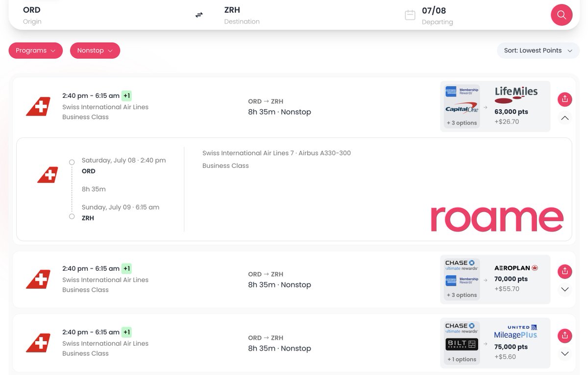Image resolution: width=588 pixels, height=375 pixels.
Task: Click the 75,000 pts price
Action: point(511,347)
